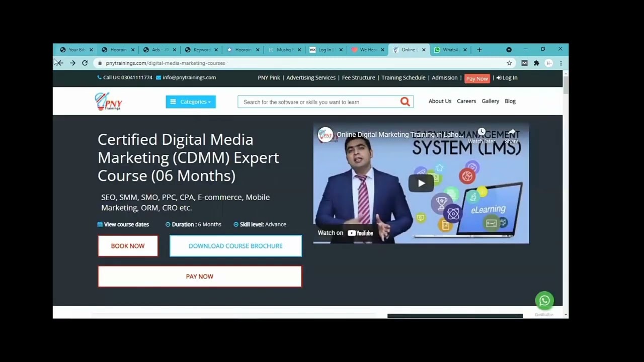Click the BOOK NOW button
This screenshot has height=362, width=644.
(128, 246)
